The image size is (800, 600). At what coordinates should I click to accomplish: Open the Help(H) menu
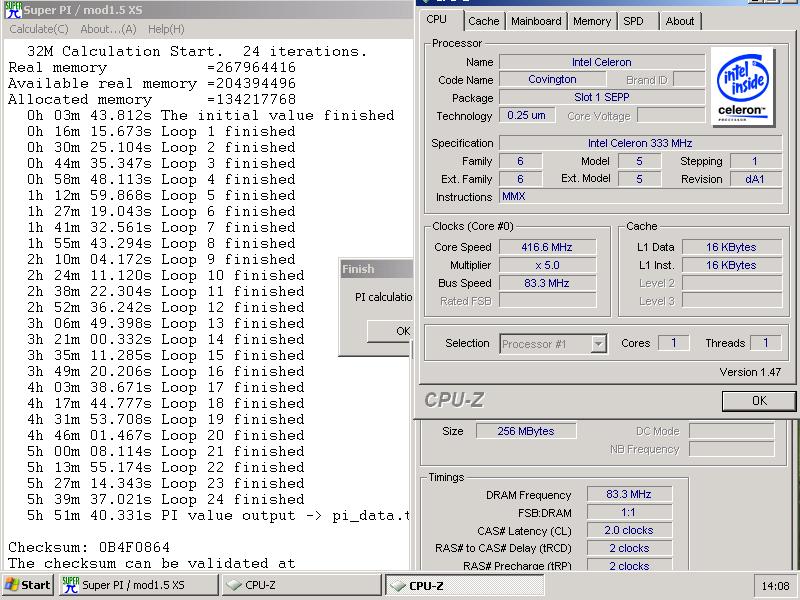click(166, 29)
